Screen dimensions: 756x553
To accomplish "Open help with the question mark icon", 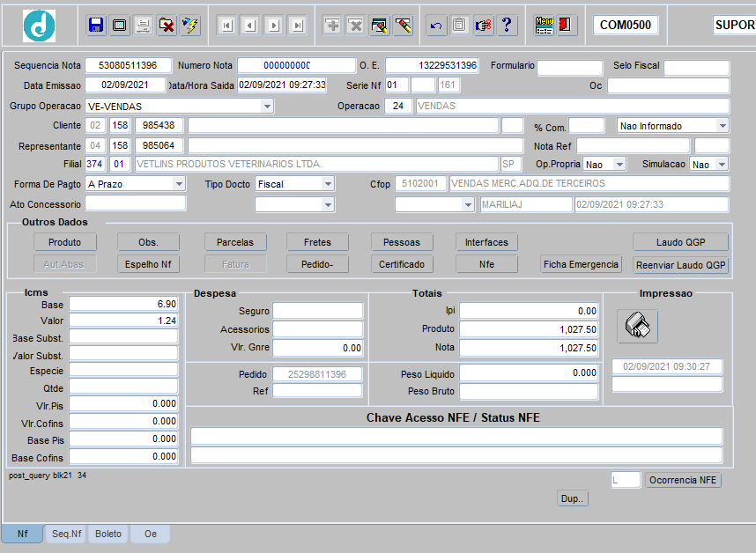I will [507, 25].
